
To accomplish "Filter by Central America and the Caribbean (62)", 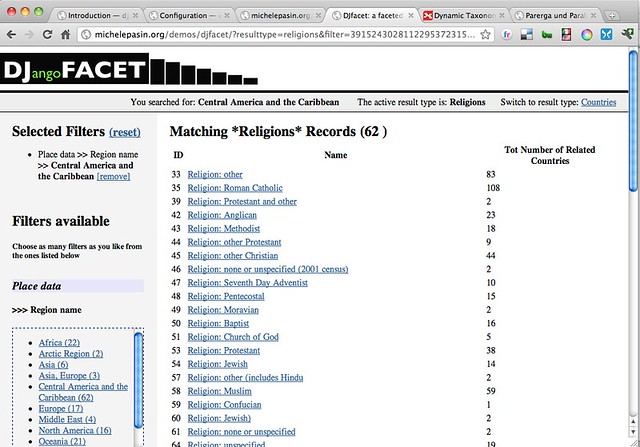I will [83, 392].
